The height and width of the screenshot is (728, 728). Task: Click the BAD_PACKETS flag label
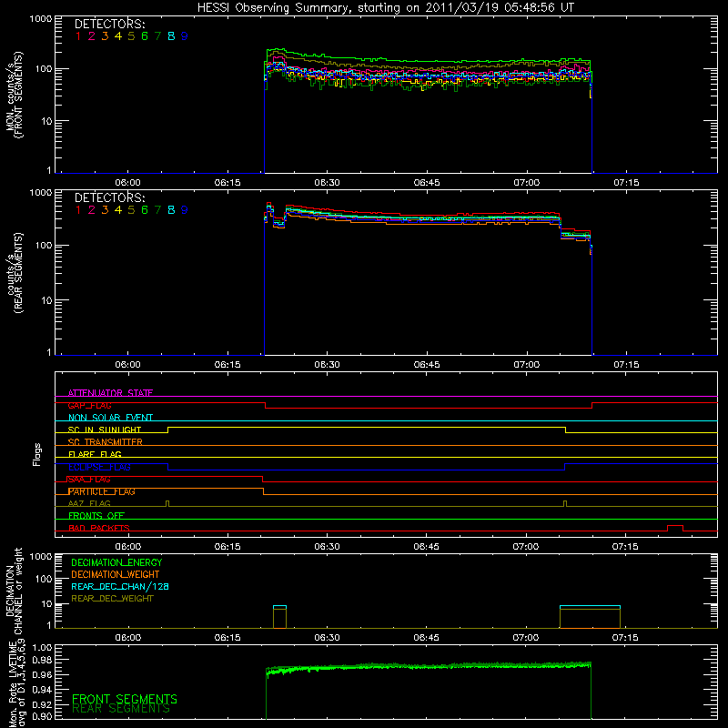pos(99,528)
